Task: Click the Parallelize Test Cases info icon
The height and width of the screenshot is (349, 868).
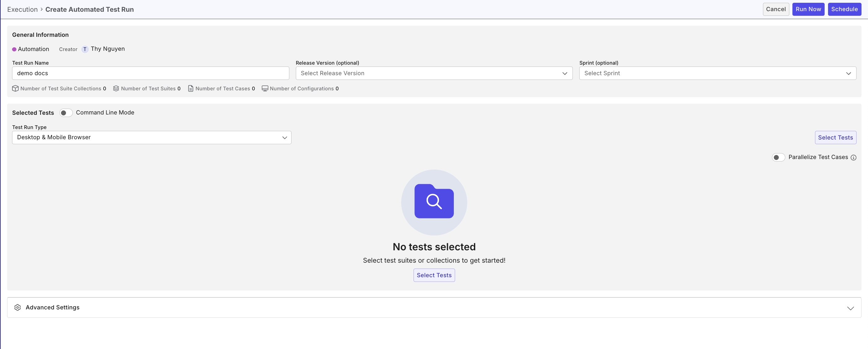Action: point(853,157)
